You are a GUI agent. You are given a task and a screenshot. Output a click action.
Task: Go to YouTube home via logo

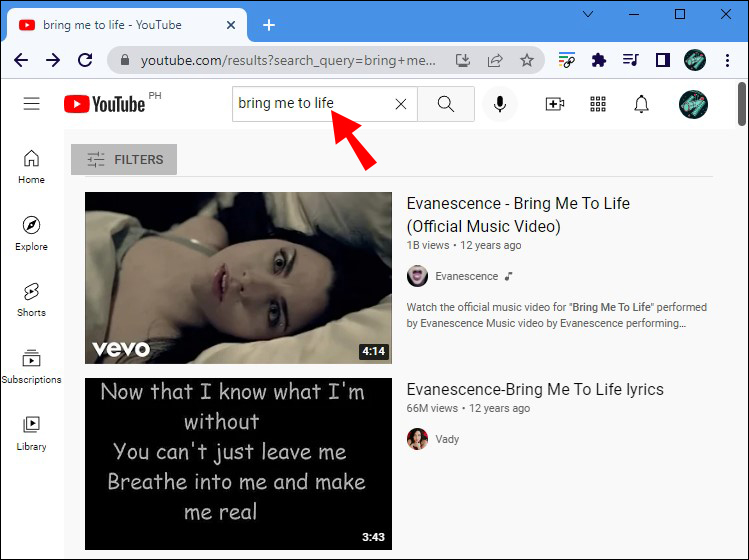click(x=105, y=104)
